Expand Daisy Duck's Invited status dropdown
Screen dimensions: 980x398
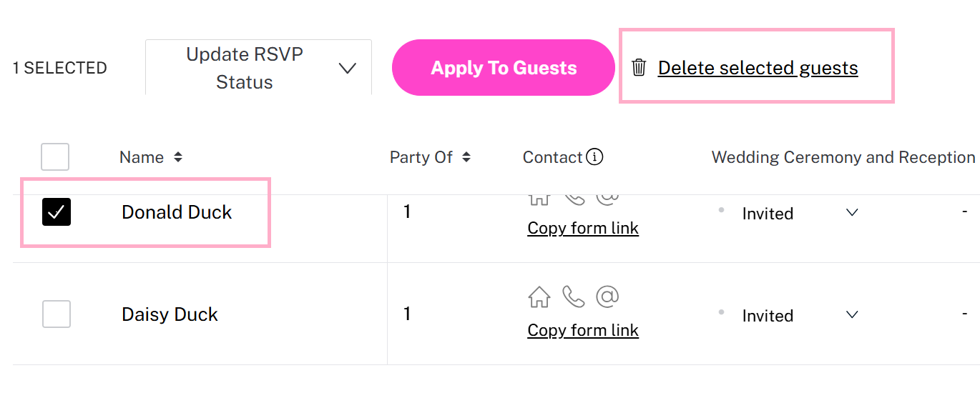point(852,314)
